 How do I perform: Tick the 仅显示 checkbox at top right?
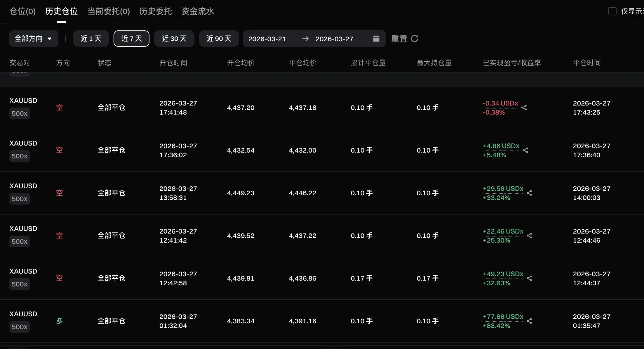click(612, 11)
